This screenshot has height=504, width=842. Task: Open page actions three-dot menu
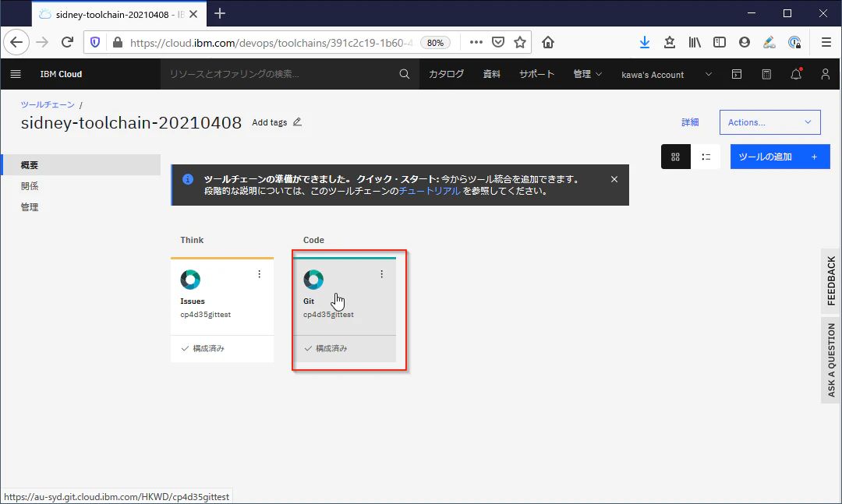[476, 42]
